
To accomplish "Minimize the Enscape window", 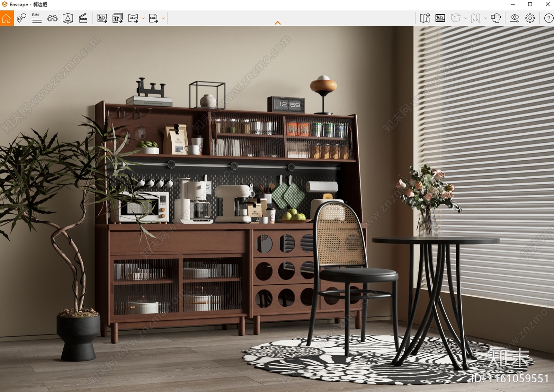I will click(513, 5).
